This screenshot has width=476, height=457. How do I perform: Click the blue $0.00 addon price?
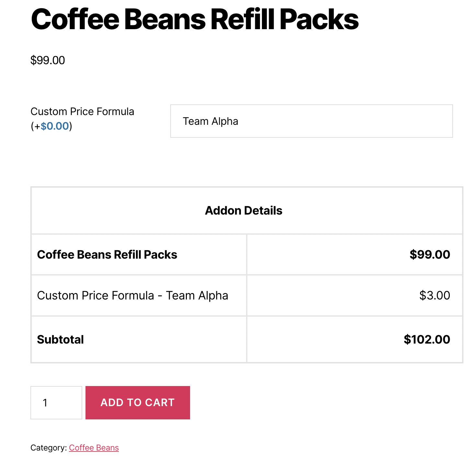tap(55, 126)
